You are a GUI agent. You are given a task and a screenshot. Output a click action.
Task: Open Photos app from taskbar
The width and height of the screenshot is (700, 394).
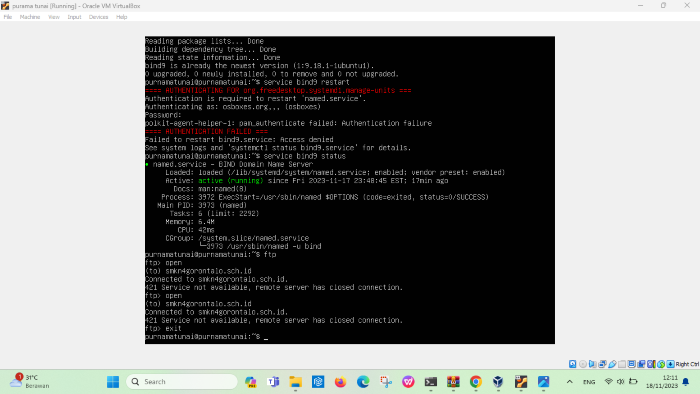tap(543, 382)
